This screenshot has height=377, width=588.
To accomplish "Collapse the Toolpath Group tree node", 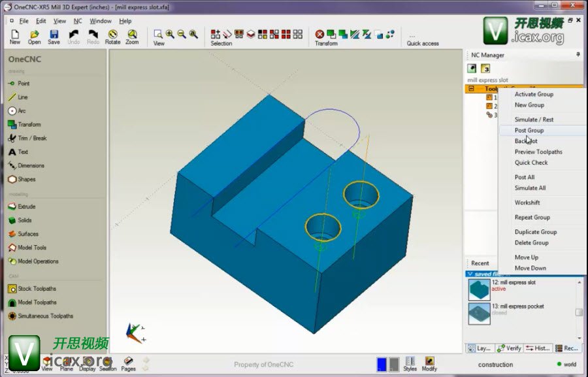I will point(471,88).
